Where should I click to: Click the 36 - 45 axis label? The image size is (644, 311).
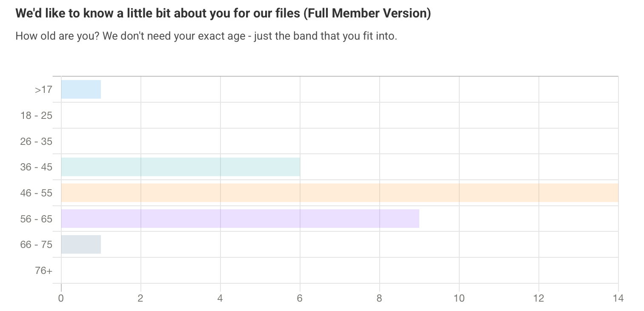point(36,167)
